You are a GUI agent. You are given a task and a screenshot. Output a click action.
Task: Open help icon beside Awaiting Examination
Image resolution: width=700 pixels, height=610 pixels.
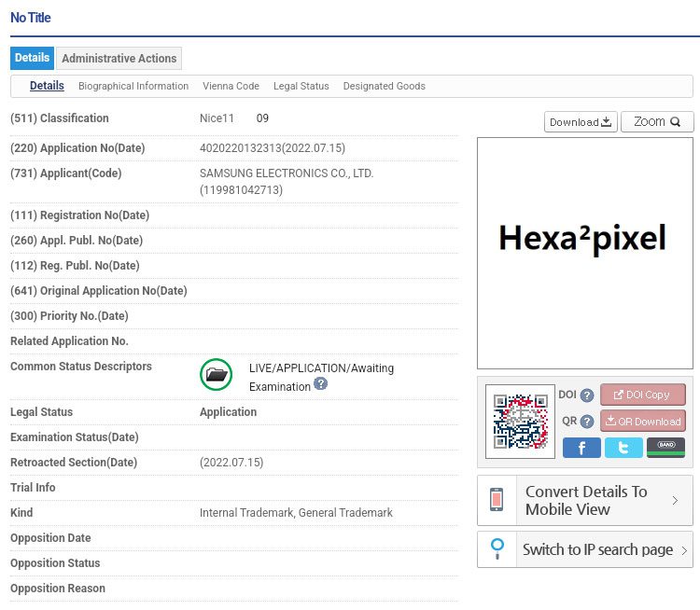pyautogui.click(x=321, y=383)
